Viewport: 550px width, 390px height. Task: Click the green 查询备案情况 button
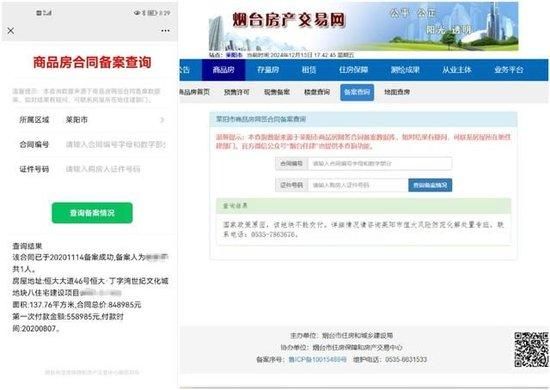point(92,213)
